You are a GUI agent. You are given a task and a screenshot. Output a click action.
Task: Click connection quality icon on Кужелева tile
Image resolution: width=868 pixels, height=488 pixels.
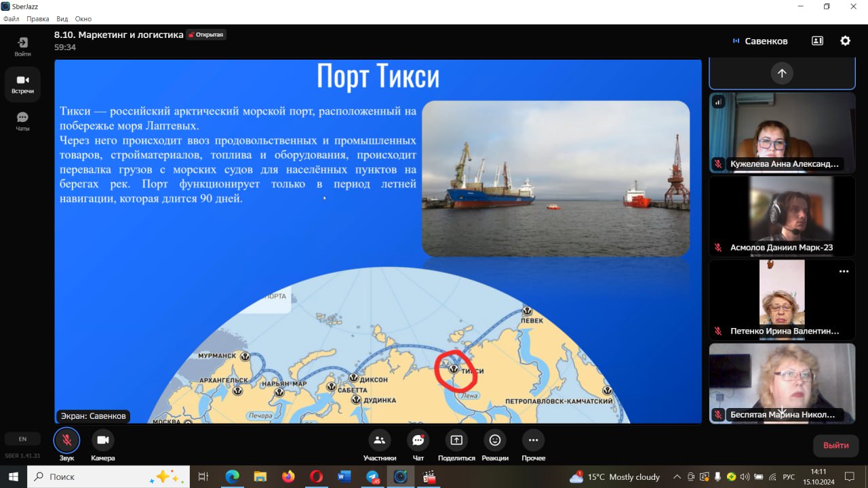719,102
